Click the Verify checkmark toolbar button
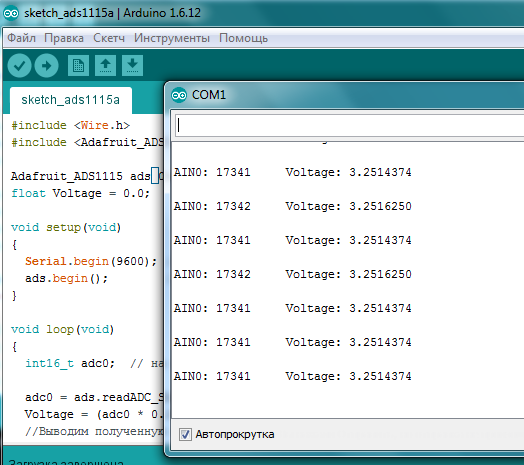 (x=19, y=66)
